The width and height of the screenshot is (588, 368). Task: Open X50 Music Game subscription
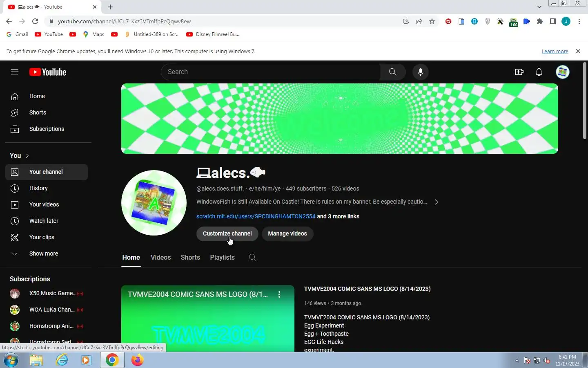[x=47, y=293]
